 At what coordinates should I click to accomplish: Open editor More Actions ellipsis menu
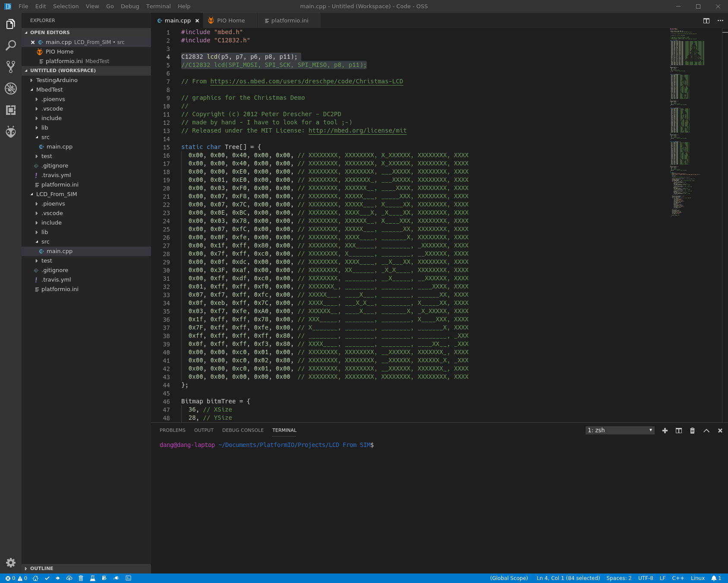pos(720,21)
